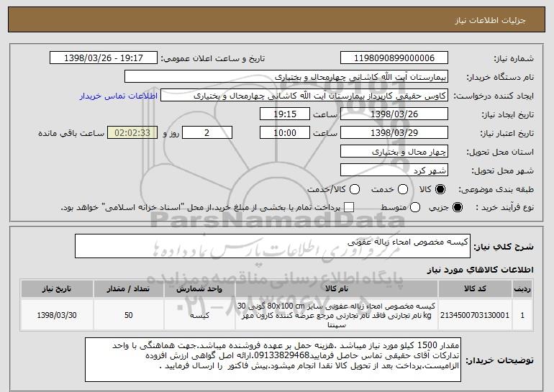Click the 'طبقه بندی موضوعی' label
Screen dimensions: 554x392
click(496, 190)
